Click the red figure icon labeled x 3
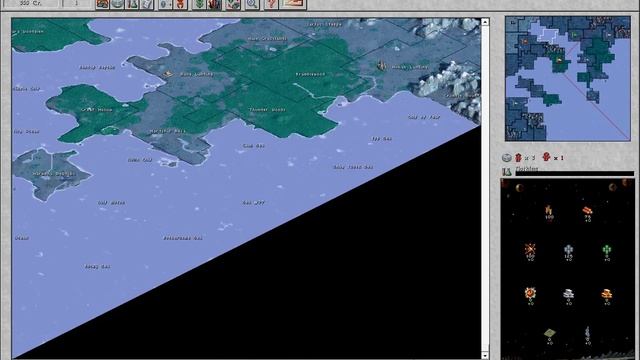 tap(518, 158)
